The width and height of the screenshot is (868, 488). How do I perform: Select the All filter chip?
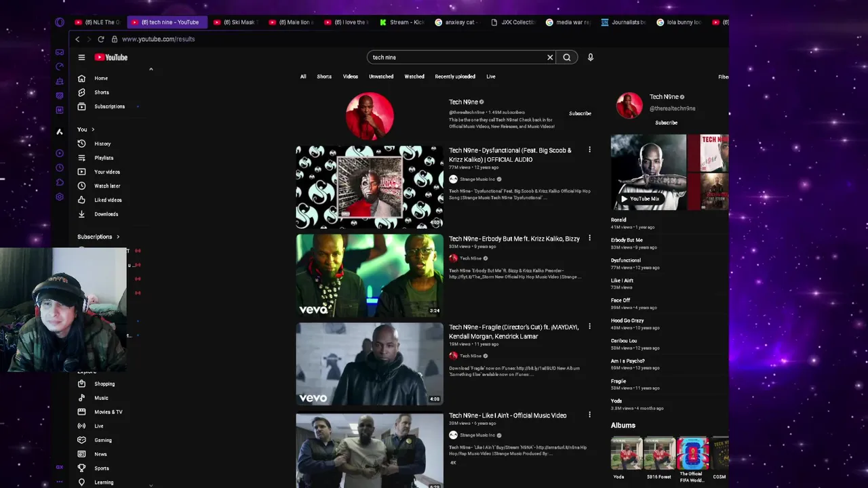303,77
